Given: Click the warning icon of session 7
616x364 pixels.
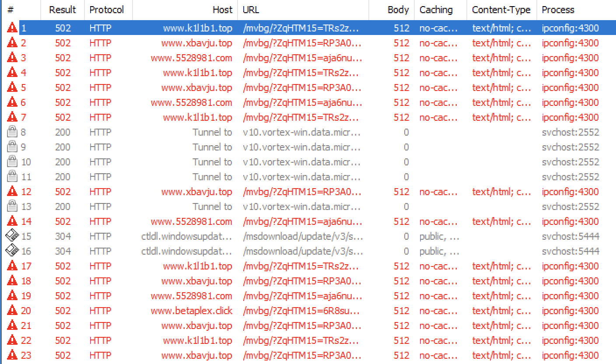Looking at the screenshot, I should tap(12, 117).
